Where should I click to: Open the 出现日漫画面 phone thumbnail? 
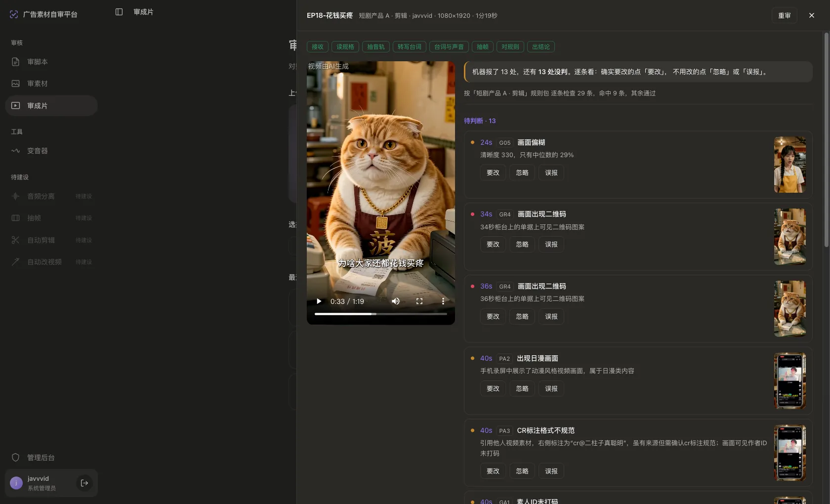coord(790,381)
